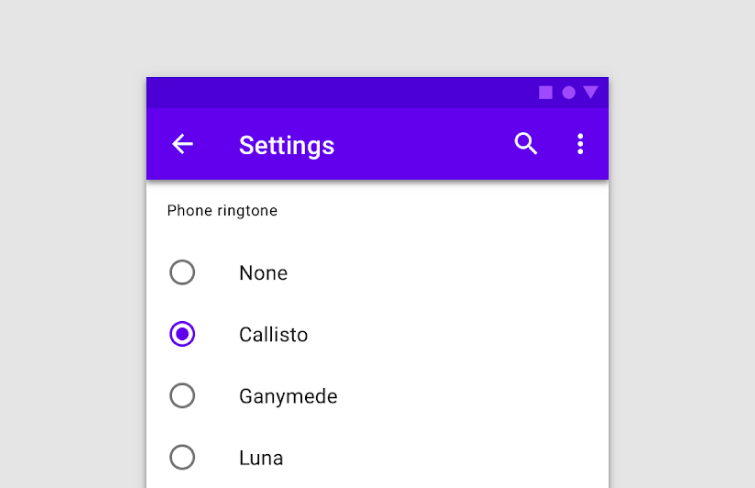This screenshot has height=488, width=755.
Task: Click the Settings title in app bar
Action: coord(286,145)
